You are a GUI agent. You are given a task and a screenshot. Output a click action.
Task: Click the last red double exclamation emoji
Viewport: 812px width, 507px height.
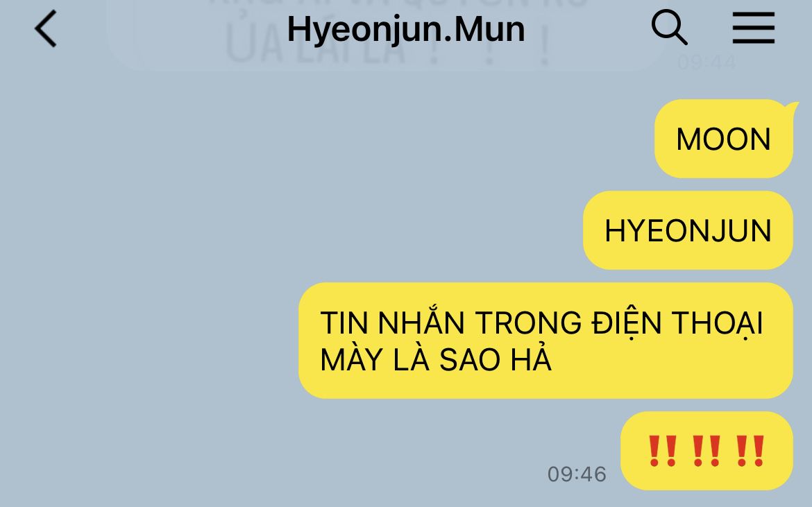tap(750, 451)
